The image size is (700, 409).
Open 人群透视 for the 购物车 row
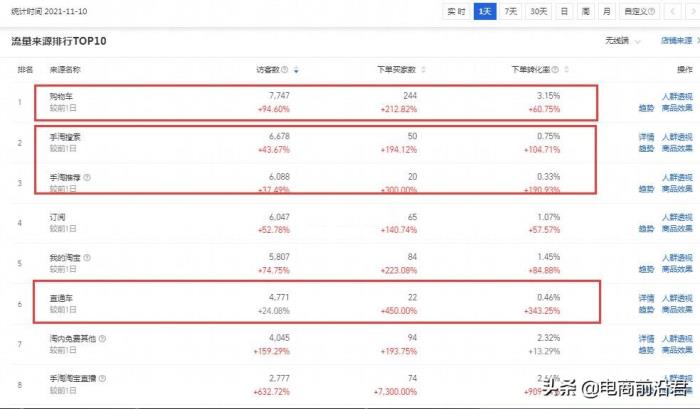click(677, 96)
